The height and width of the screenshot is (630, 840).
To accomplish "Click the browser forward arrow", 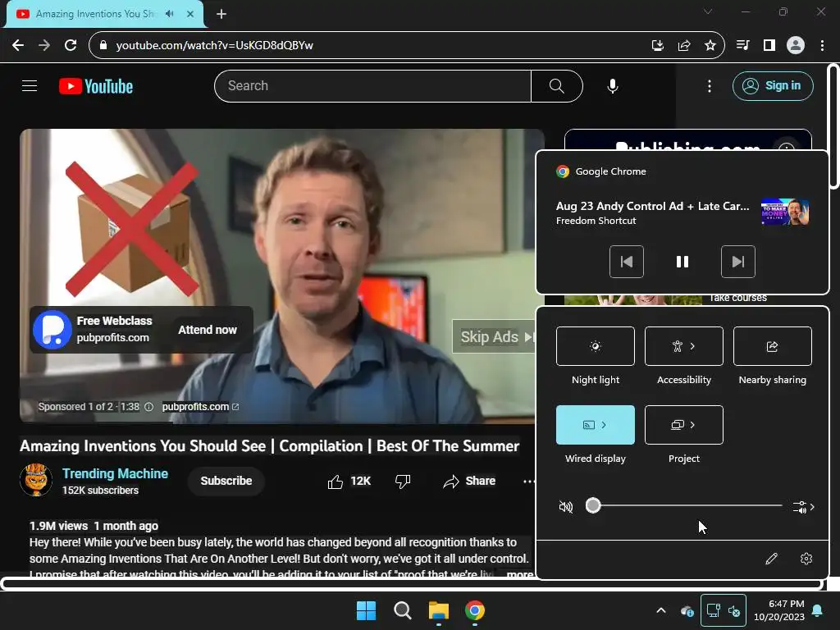I will click(x=44, y=46).
